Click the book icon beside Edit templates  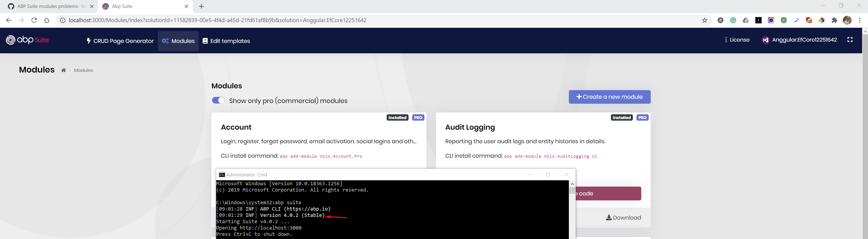205,41
